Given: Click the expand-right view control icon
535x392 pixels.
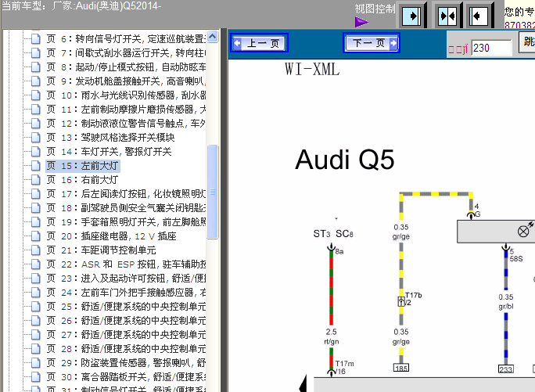Looking at the screenshot, I should 411,16.
